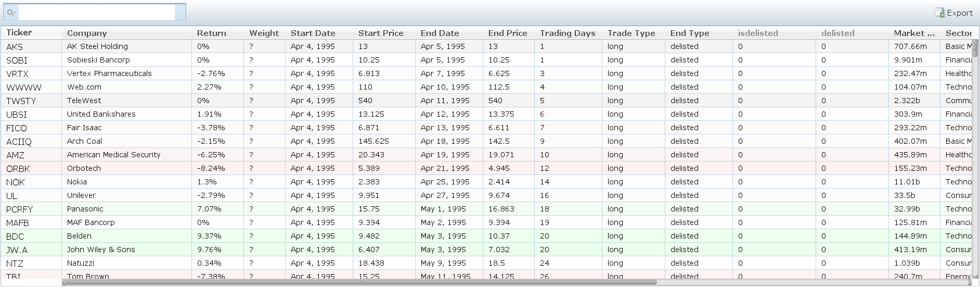Select the NOK ticker cell
This screenshot has height=299, width=980.
click(x=31, y=182)
